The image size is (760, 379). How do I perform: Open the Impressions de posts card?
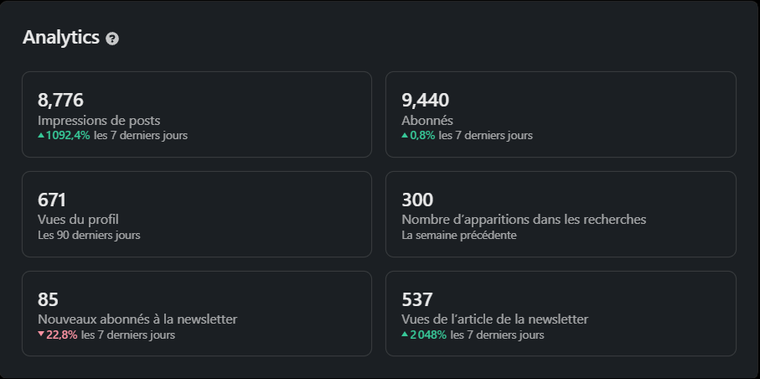click(x=197, y=114)
